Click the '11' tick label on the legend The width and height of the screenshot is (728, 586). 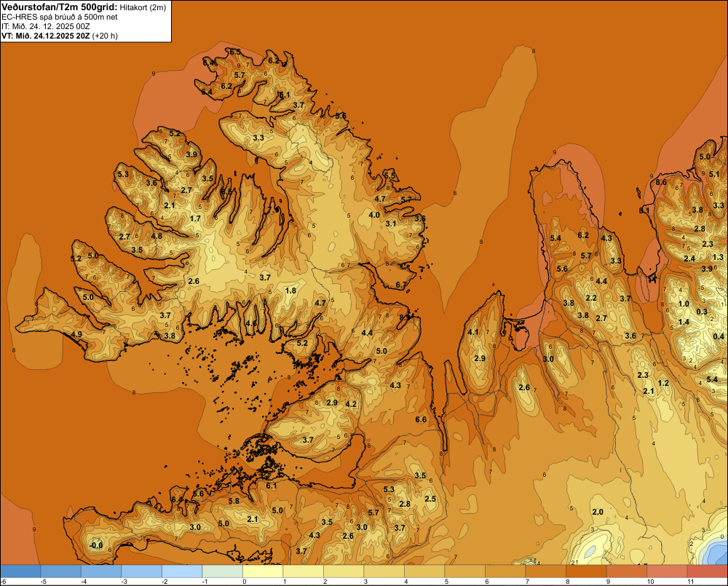[690, 582]
